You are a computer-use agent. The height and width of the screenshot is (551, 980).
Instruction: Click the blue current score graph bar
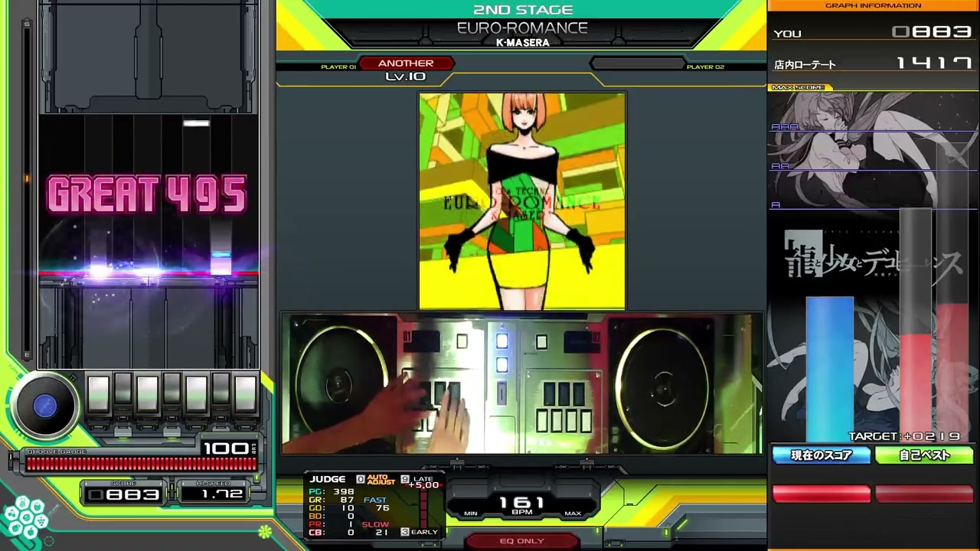(x=830, y=370)
